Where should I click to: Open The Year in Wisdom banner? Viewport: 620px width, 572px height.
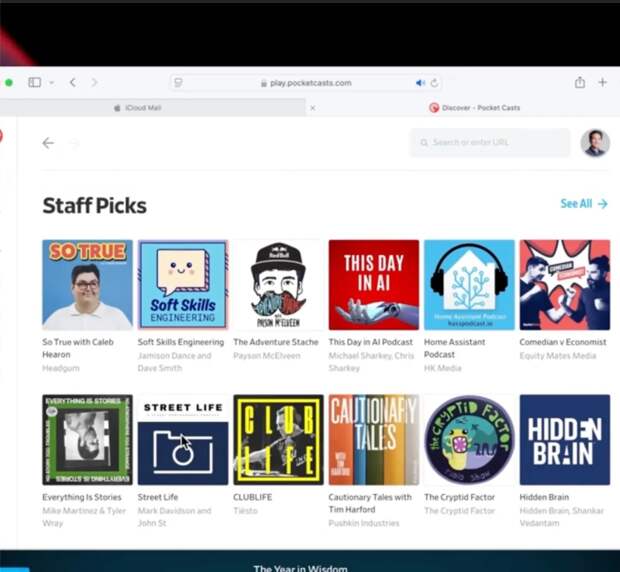pyautogui.click(x=310, y=561)
